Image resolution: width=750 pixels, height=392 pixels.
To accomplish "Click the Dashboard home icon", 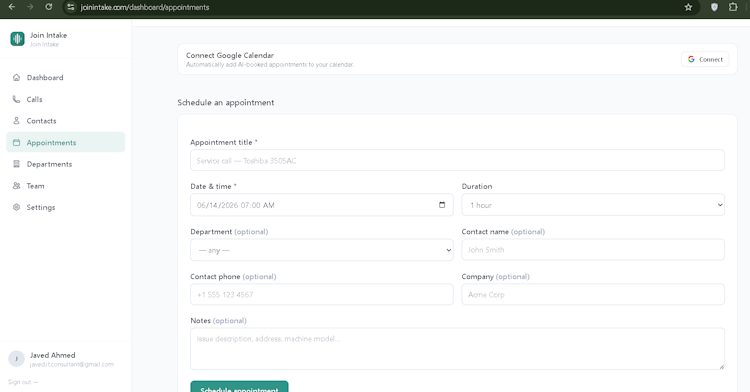I will [16, 77].
